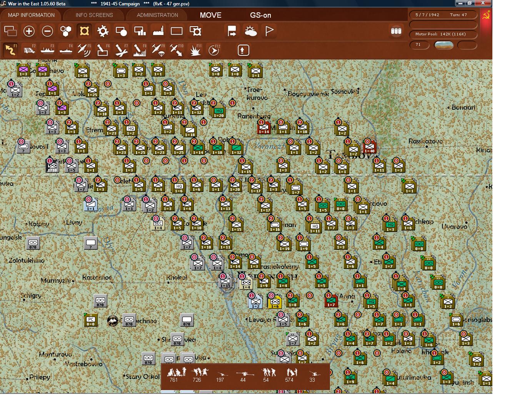Image resolution: width=532 pixels, height=399 pixels.
Task: Open the ADMINISTRATION tab
Action: pos(157,15)
